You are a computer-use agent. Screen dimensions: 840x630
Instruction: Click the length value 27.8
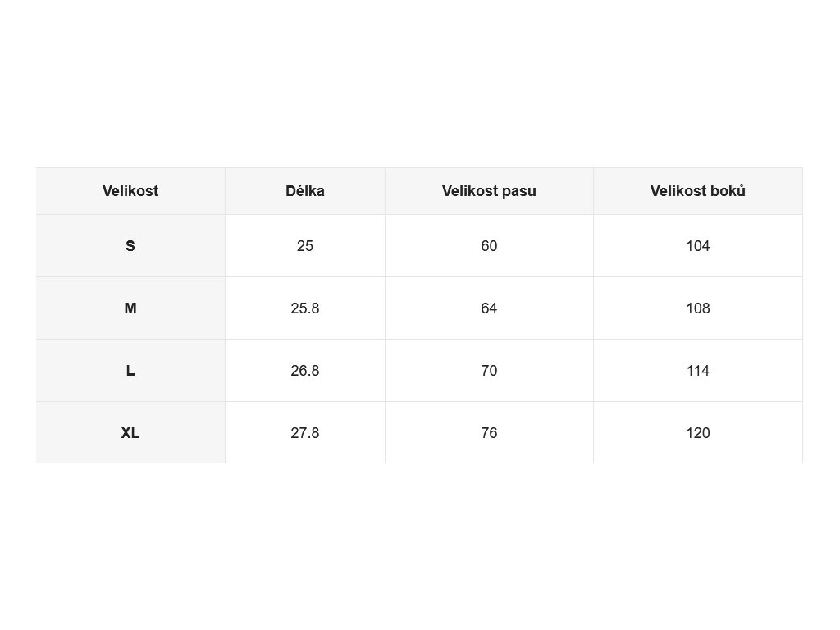(305, 433)
